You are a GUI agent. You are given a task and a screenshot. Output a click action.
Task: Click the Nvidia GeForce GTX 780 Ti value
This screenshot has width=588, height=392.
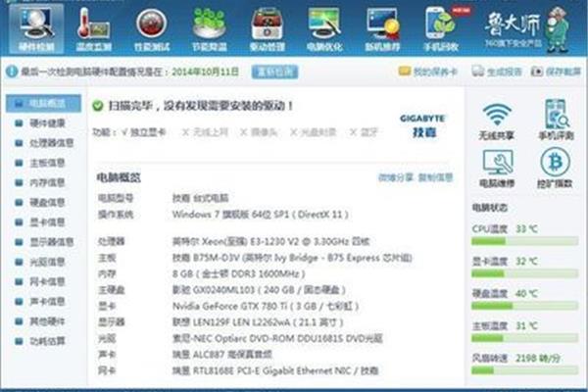pos(266,307)
